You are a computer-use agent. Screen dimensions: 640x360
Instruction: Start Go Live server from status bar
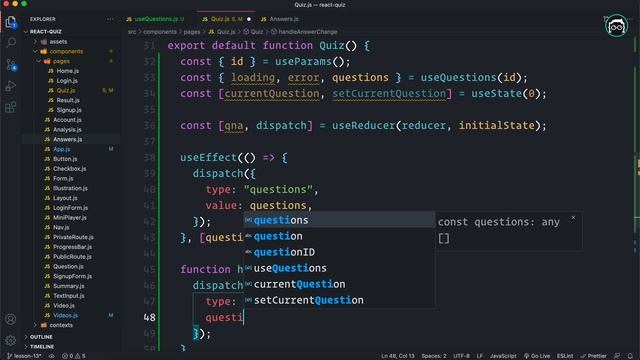(537, 356)
